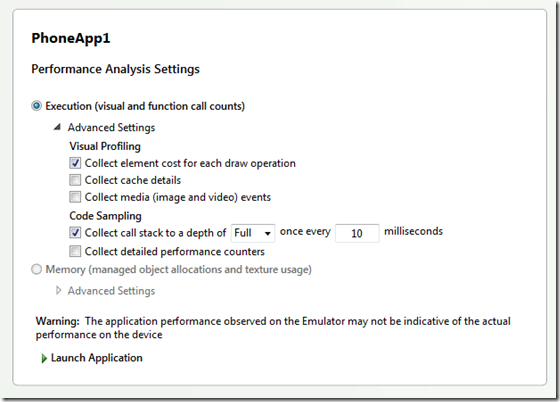Click the sampling interval field showing 10
This screenshot has width=560, height=402.
pos(357,233)
